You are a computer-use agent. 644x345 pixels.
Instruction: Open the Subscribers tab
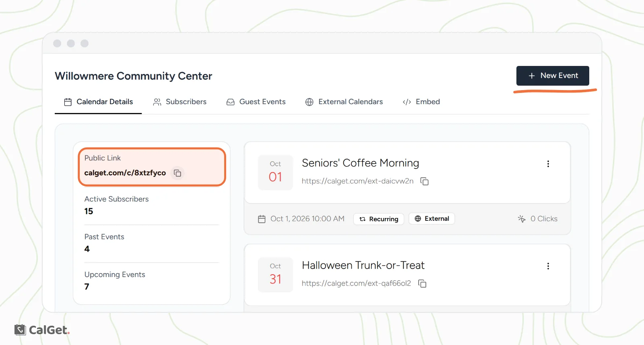[x=180, y=102]
